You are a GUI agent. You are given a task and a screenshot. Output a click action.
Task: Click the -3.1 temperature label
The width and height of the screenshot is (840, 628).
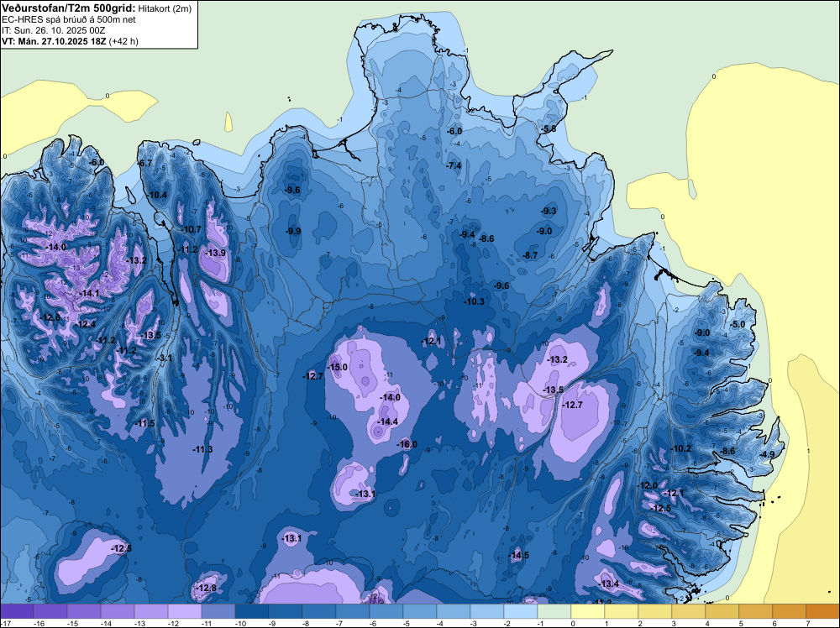pyautogui.click(x=165, y=358)
